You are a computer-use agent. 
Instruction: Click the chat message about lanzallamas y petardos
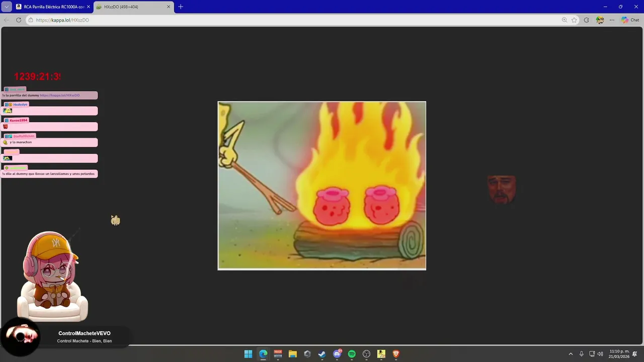pyautogui.click(x=49, y=173)
